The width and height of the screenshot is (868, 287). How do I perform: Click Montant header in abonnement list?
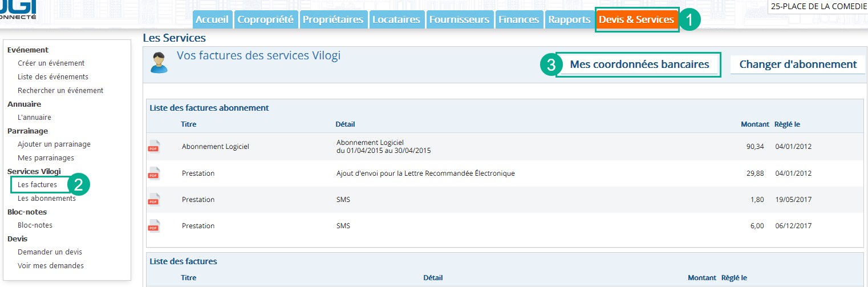(755, 124)
